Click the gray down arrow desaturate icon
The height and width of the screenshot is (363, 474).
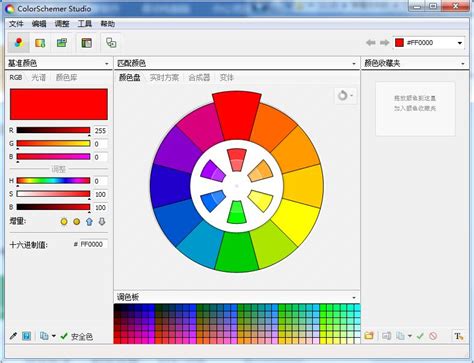102,221
